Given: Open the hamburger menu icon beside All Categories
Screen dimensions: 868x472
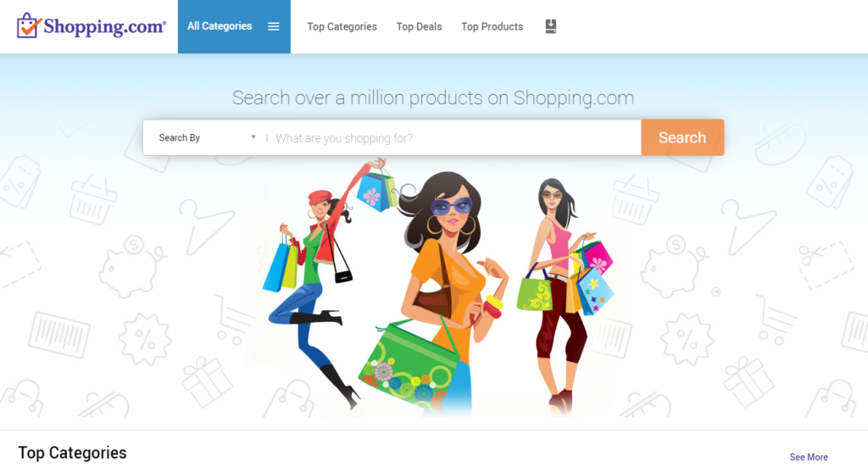Looking at the screenshot, I should 274,26.
